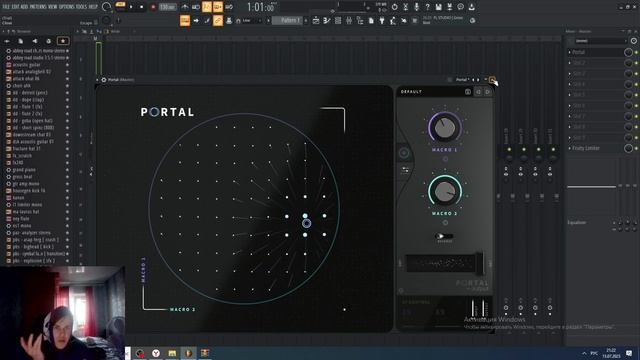The height and width of the screenshot is (360, 640).
Task: Toggle wait-for-input icon next to metronome
Action: coord(196,7)
